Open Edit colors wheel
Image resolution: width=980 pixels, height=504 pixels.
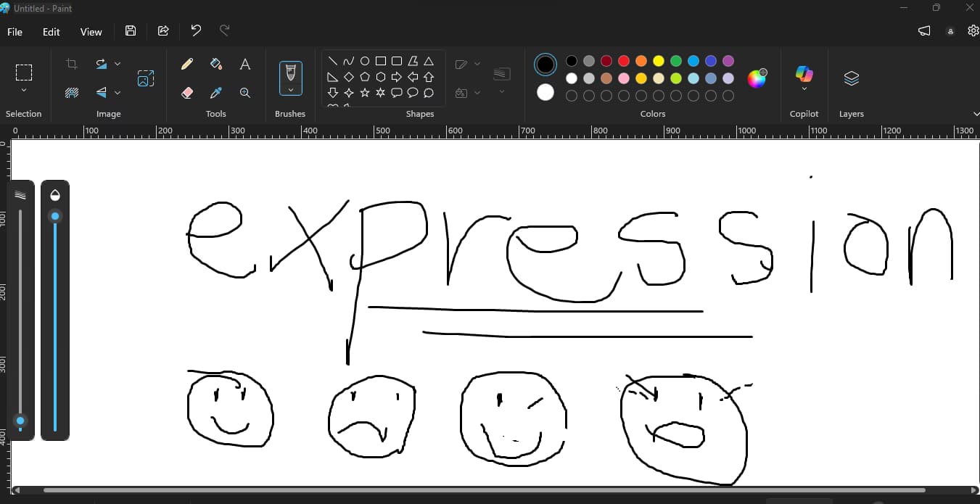tap(757, 78)
